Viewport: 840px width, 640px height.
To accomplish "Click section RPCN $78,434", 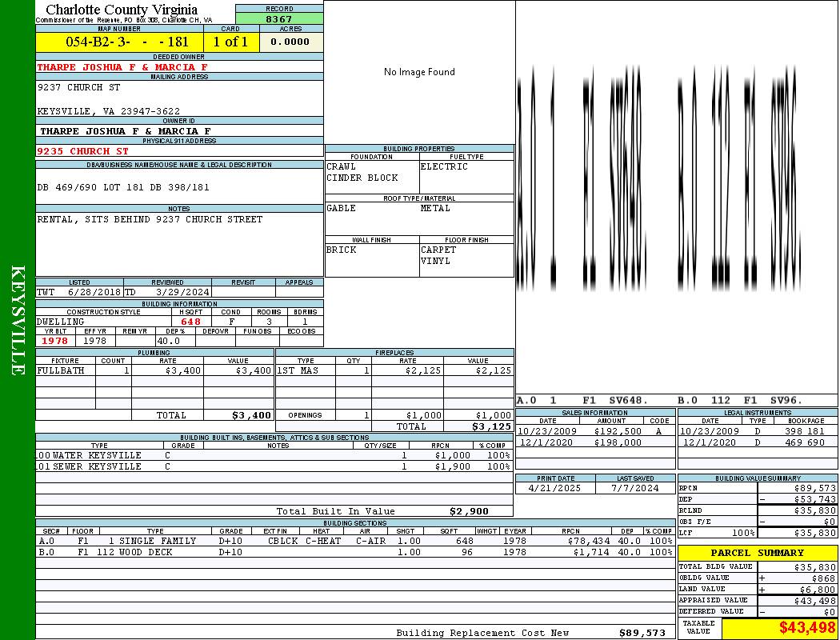I will click(x=590, y=542).
